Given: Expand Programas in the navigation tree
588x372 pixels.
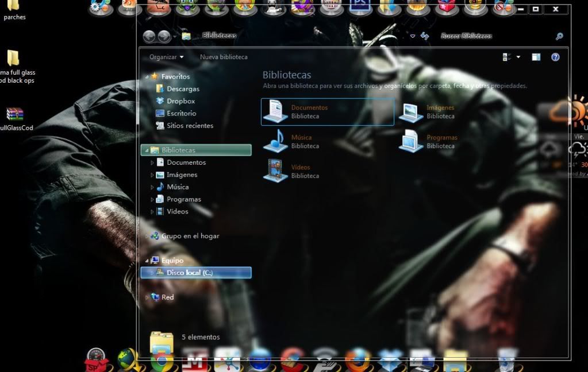Looking at the screenshot, I should pyautogui.click(x=152, y=199).
